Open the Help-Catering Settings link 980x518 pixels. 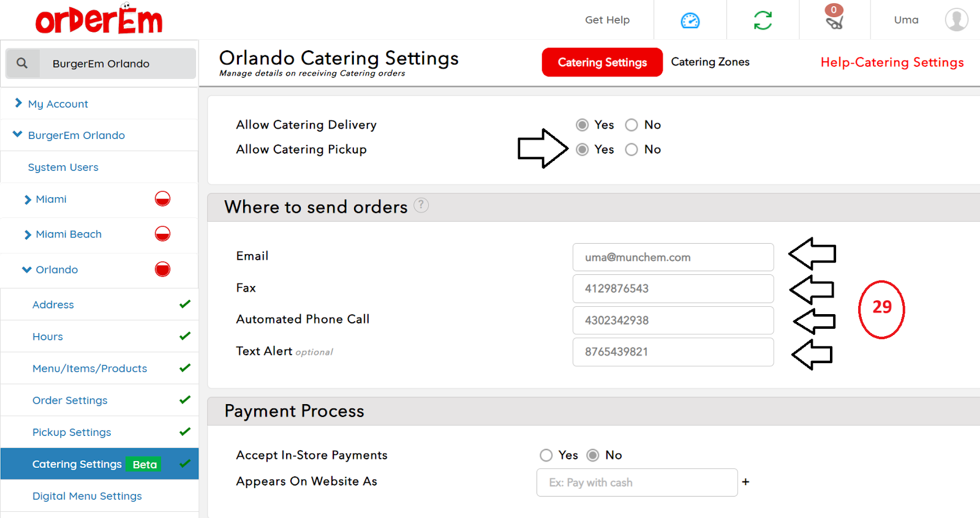[892, 62]
